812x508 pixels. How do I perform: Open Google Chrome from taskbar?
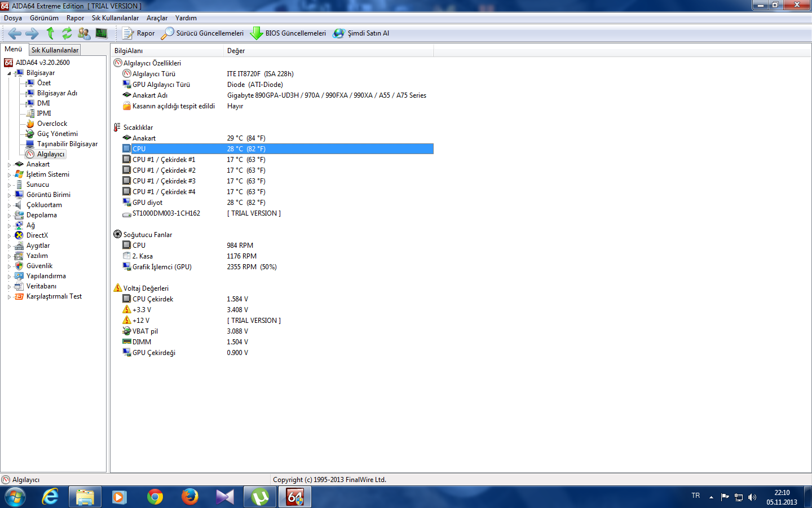coord(155,497)
